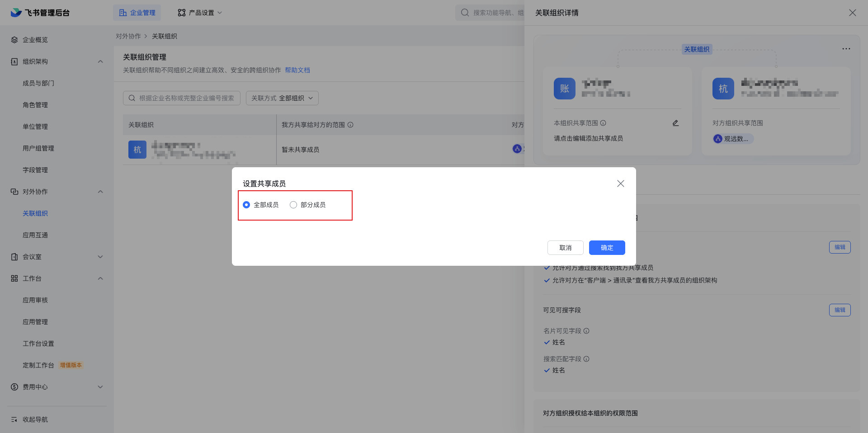Click the info icon beside 我方共享给对方的范围
Viewport: 868px width, 433px height.
click(350, 125)
